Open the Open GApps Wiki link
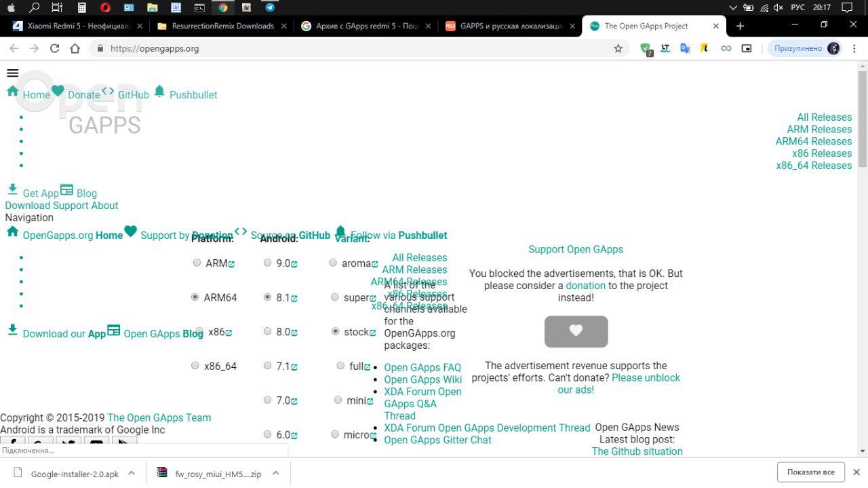The height and width of the screenshot is (488, 868). click(423, 379)
